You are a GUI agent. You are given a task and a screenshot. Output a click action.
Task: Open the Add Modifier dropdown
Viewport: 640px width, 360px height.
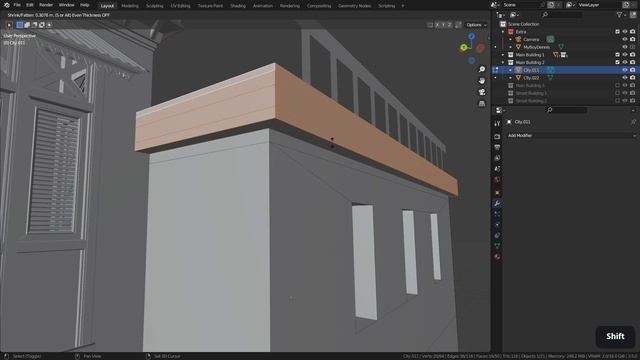coord(571,136)
